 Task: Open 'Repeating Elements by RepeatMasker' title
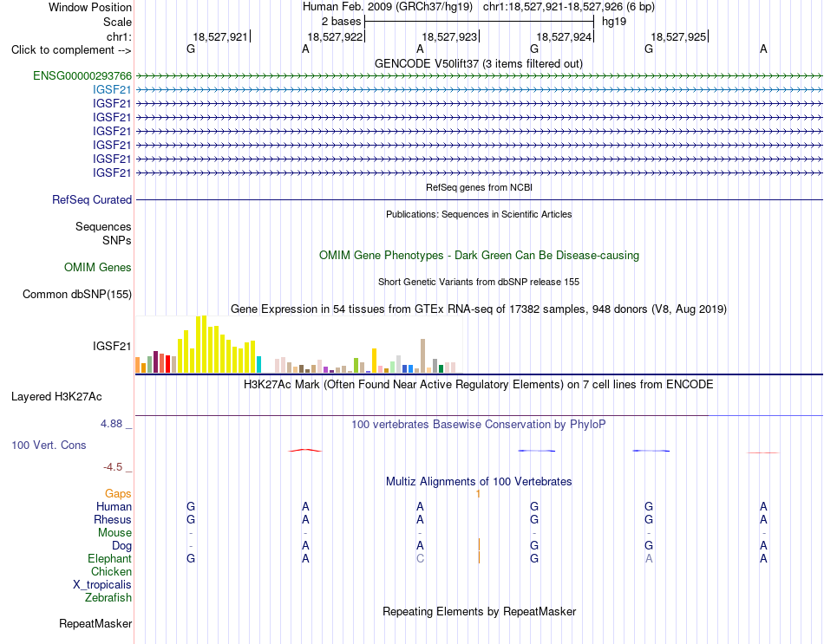click(480, 611)
